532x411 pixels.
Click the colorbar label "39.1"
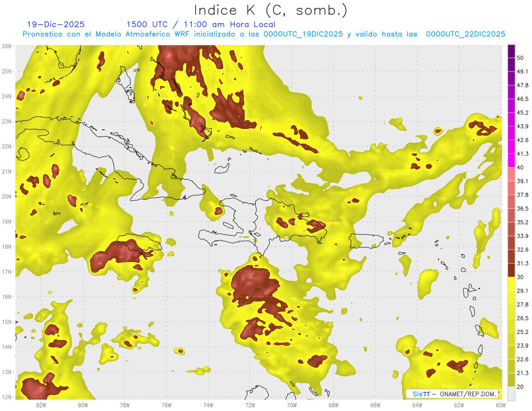[523, 181]
